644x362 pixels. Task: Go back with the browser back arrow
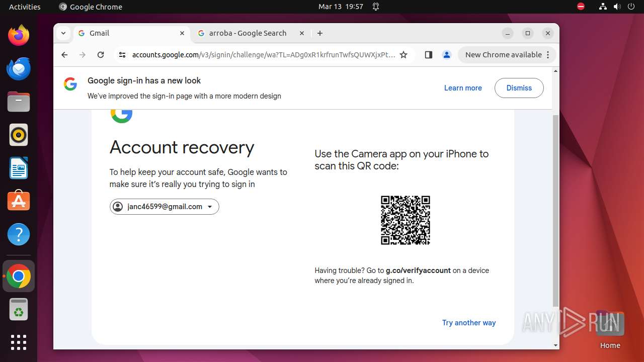coord(64,55)
